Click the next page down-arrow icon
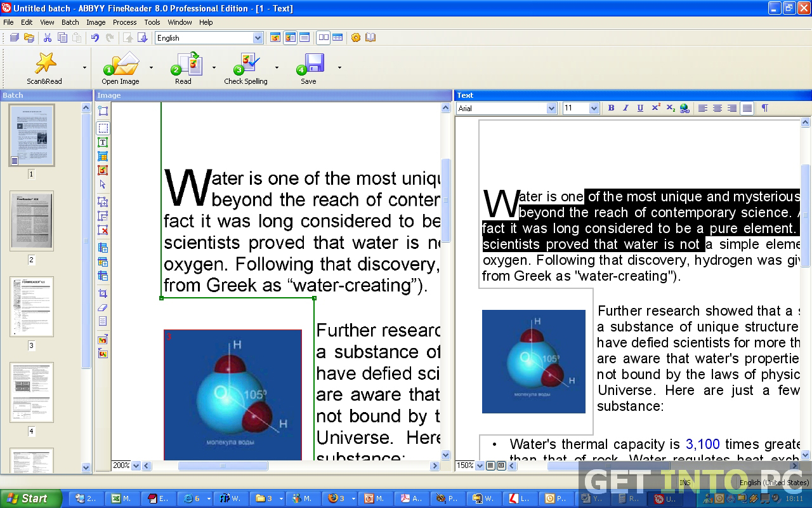This screenshot has height=508, width=812. [x=143, y=38]
